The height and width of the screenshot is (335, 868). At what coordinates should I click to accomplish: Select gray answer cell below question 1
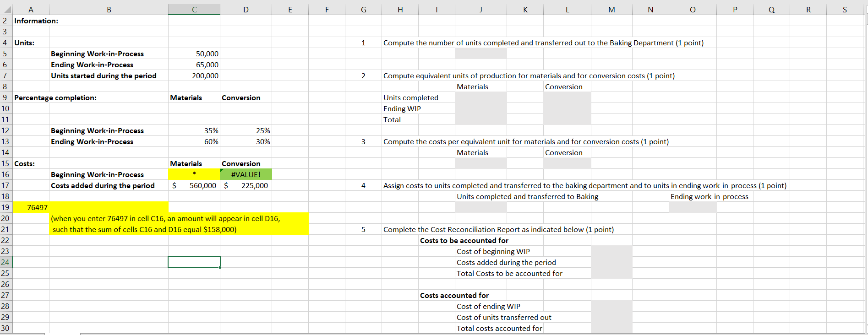[x=480, y=54]
